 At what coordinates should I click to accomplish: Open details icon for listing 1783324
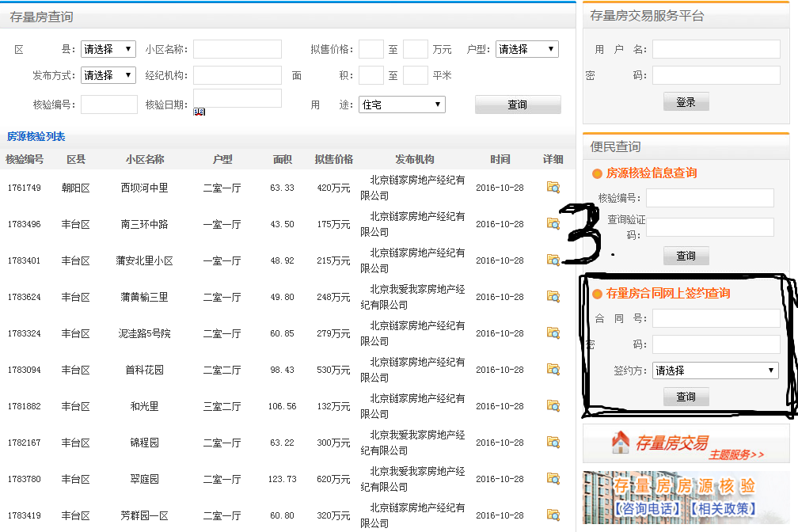pos(553,333)
